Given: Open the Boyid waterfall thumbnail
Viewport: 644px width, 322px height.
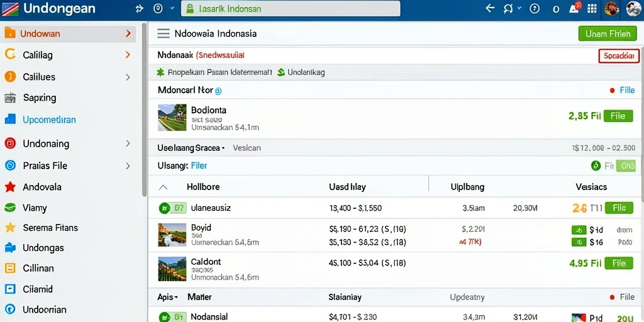Looking at the screenshot, I should tap(172, 235).
